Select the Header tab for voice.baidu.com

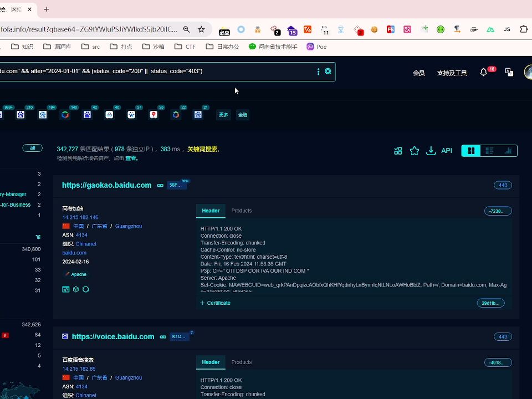[x=211, y=362]
